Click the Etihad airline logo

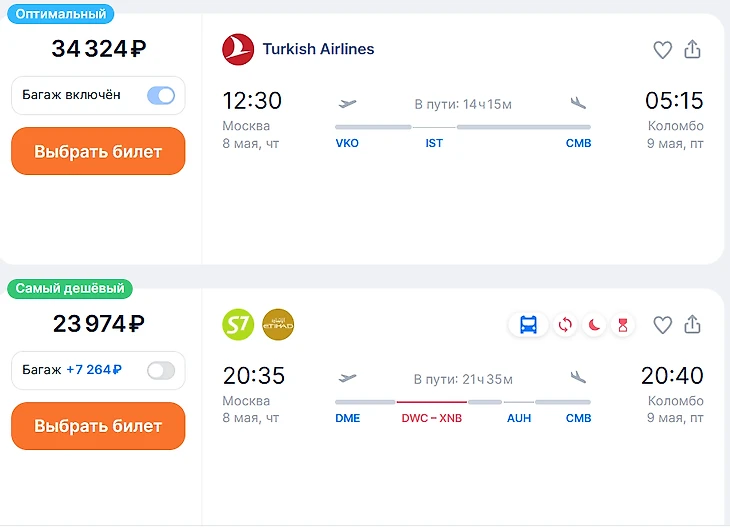pos(278,324)
